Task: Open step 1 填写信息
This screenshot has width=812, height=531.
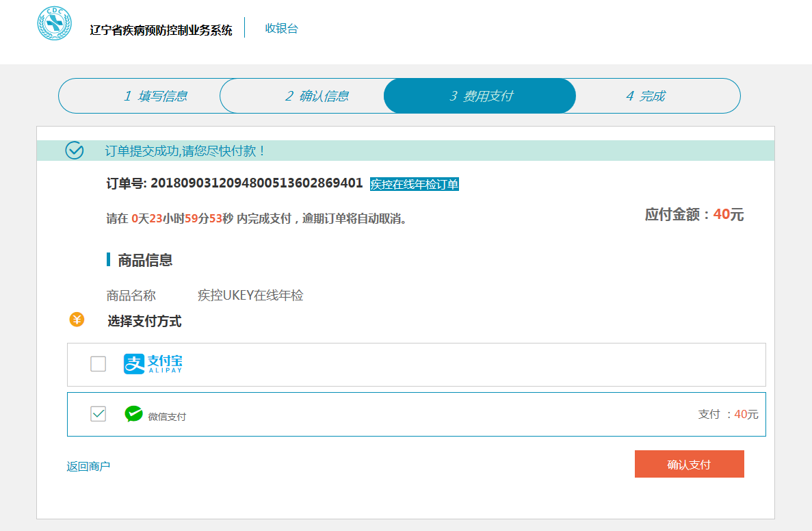Action: pyautogui.click(x=155, y=96)
